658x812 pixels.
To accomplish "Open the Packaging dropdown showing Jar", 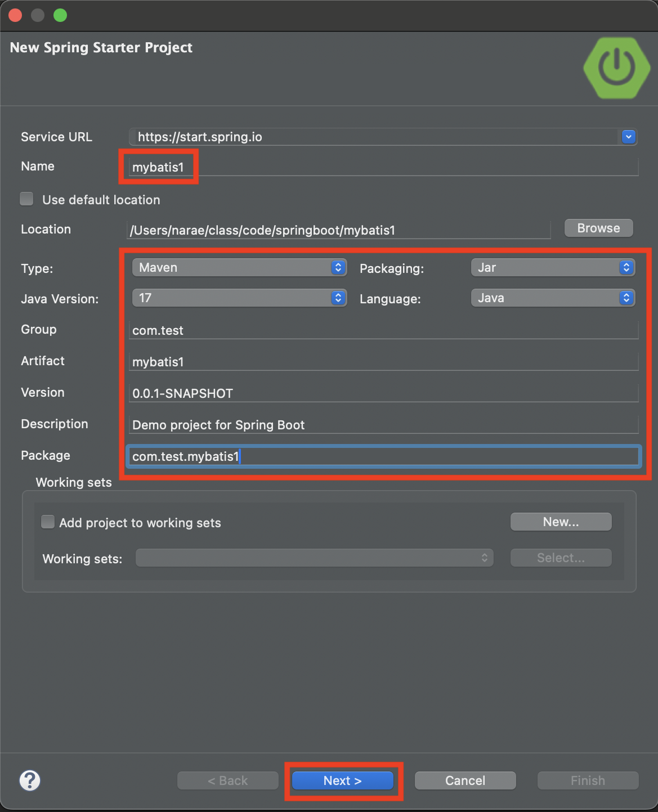I will (x=553, y=268).
